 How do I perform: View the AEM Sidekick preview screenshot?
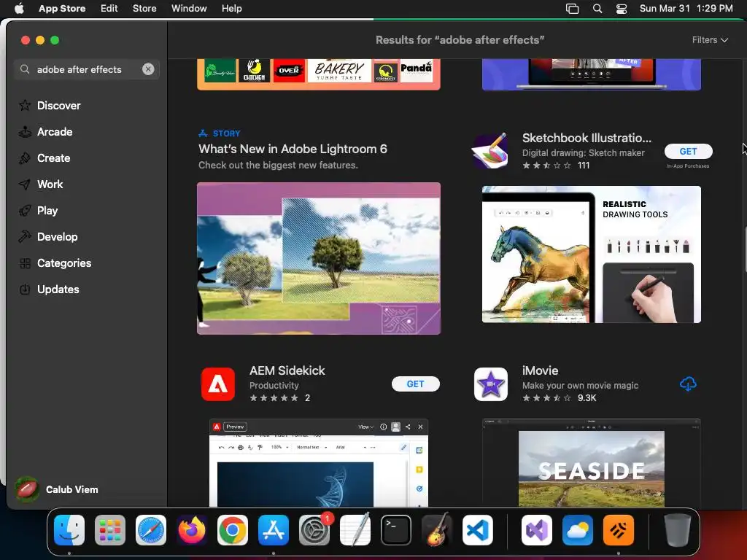coord(319,463)
